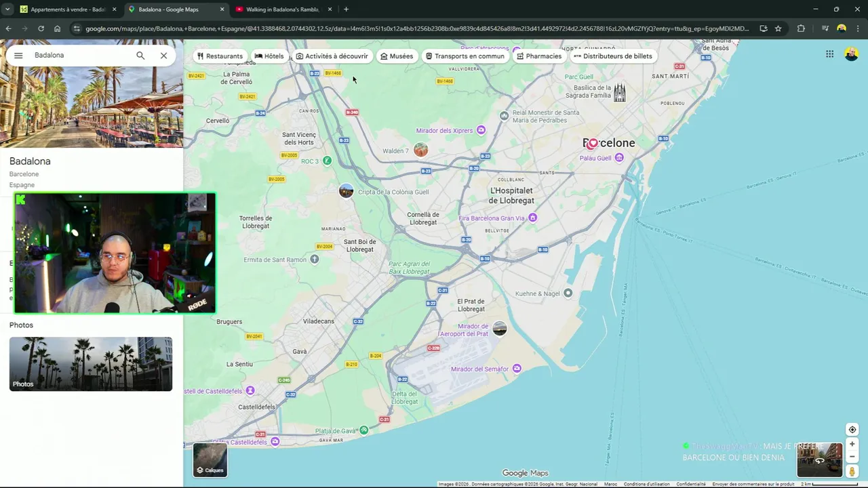868x488 pixels.
Task: Click the Mirador de l'Aeroport del Prat marker
Action: coord(500,329)
